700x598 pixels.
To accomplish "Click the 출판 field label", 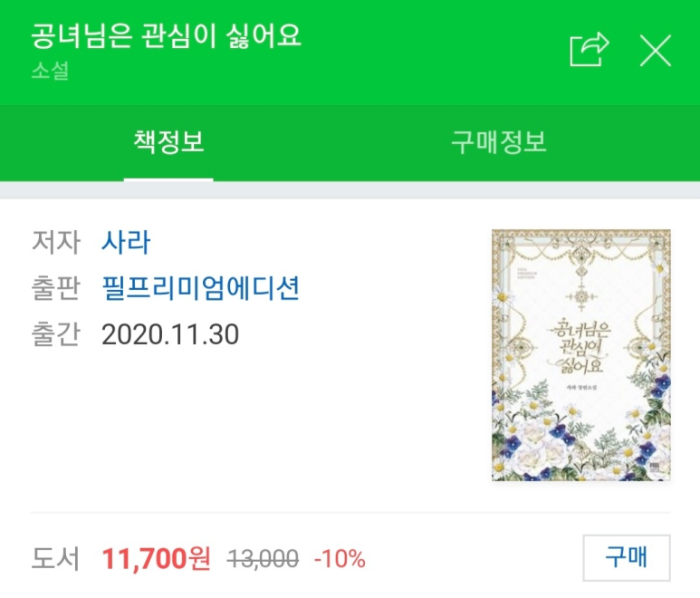I will pyautogui.click(x=55, y=289).
